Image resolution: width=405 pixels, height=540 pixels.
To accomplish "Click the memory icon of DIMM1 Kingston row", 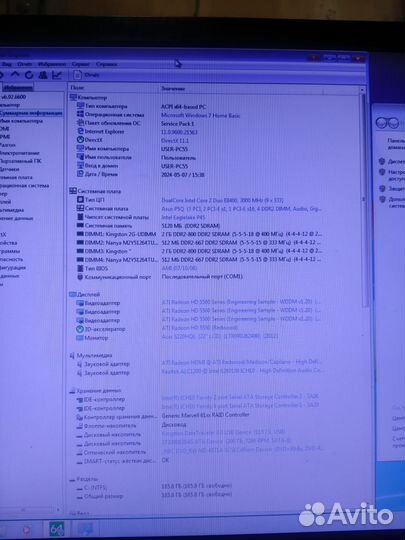I will [80, 234].
